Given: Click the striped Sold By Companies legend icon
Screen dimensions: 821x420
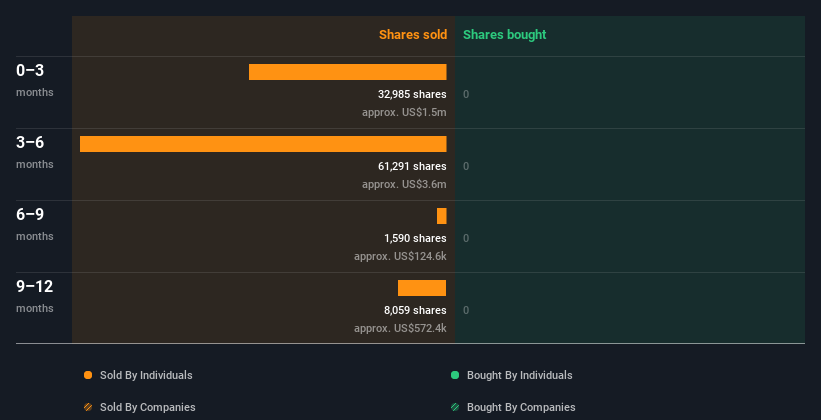Looking at the screenshot, I should click(88, 407).
